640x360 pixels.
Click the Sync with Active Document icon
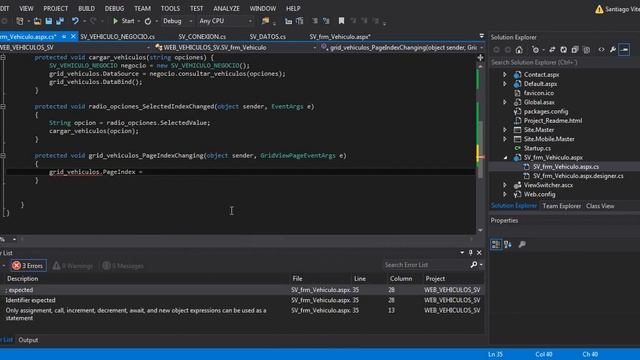552,50
